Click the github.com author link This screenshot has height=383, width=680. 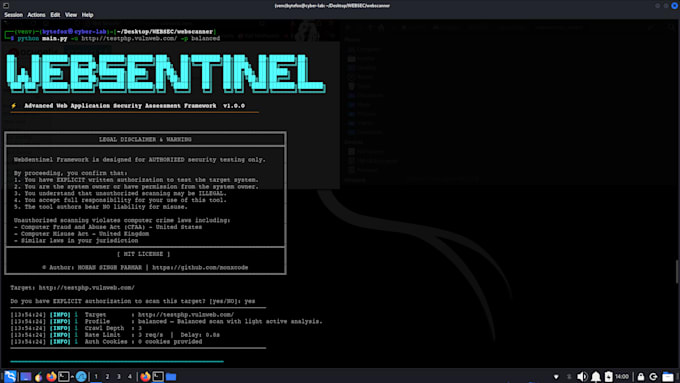(200, 268)
